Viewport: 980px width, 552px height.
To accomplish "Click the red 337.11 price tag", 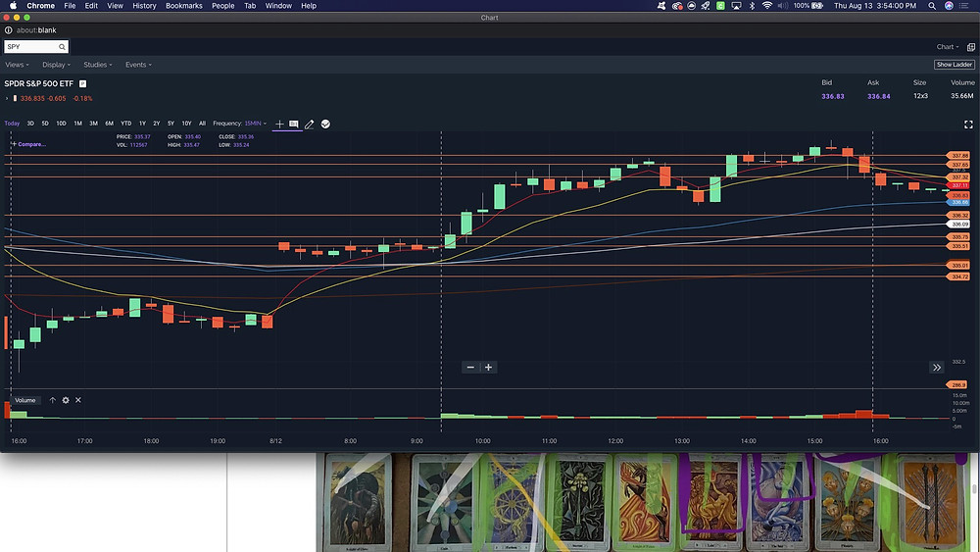I will click(x=958, y=185).
